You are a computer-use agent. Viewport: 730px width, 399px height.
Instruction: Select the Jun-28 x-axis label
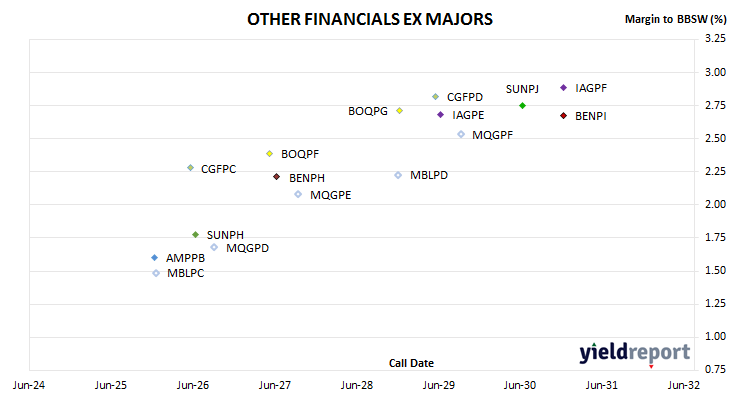357,385
